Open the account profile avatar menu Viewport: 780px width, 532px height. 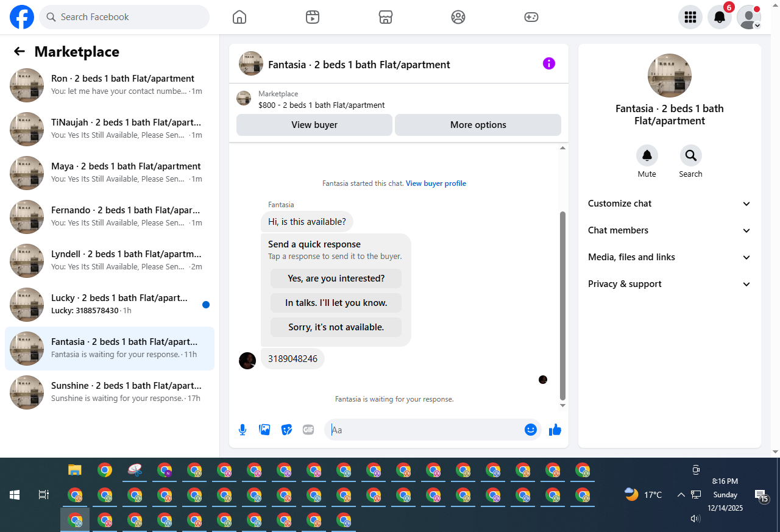749,17
